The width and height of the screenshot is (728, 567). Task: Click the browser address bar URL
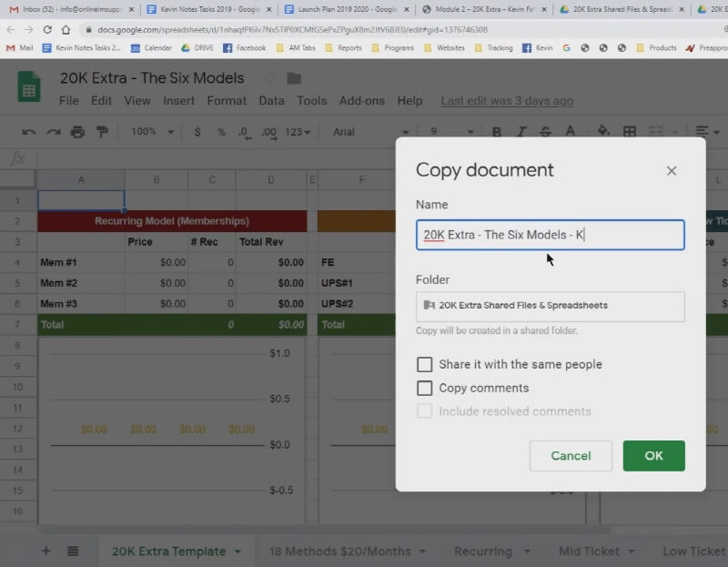(x=292, y=30)
